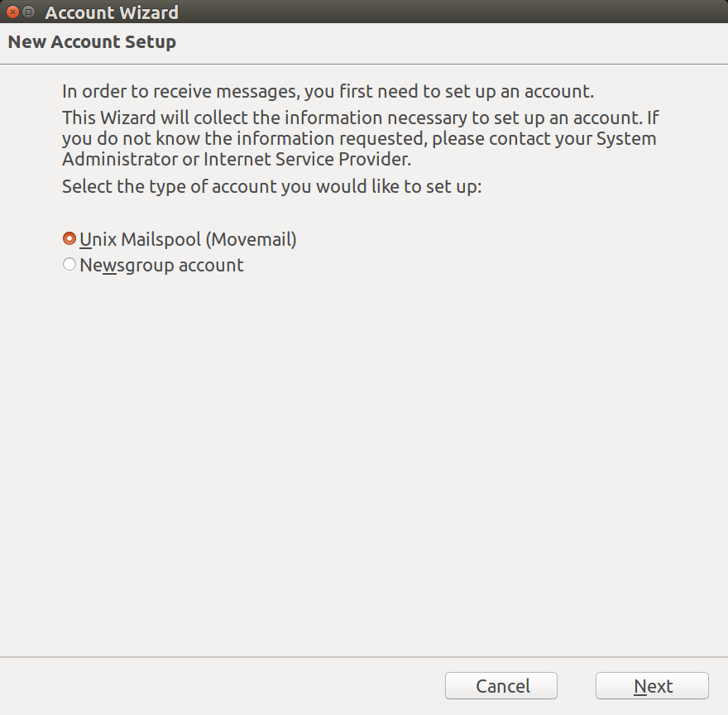The image size is (728, 715).
Task: Click the "In order to receive messages" sentence
Action: (328, 91)
